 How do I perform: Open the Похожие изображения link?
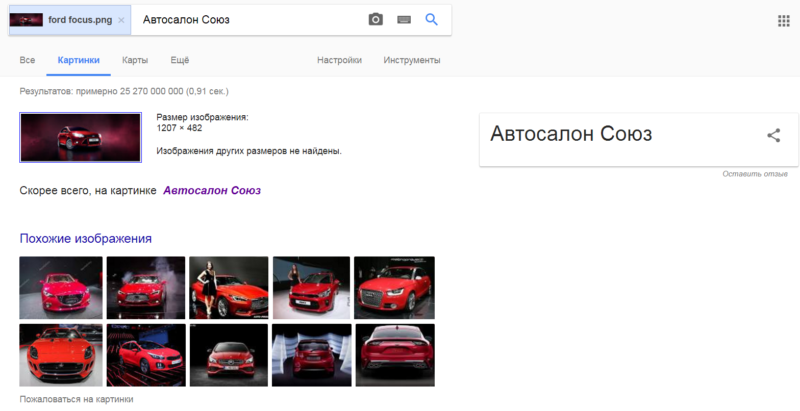click(x=85, y=238)
